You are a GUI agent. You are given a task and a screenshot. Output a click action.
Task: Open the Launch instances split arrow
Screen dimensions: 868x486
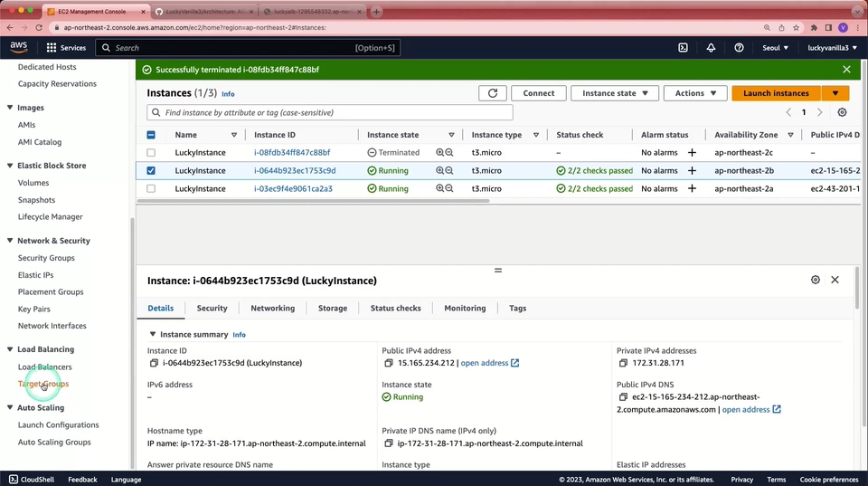point(835,93)
